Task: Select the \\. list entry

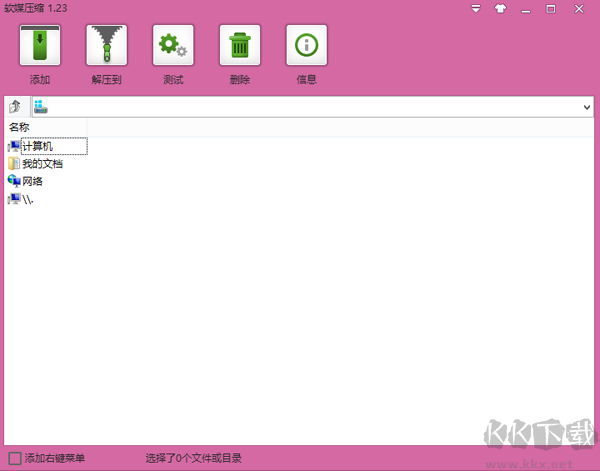Action: click(28, 199)
